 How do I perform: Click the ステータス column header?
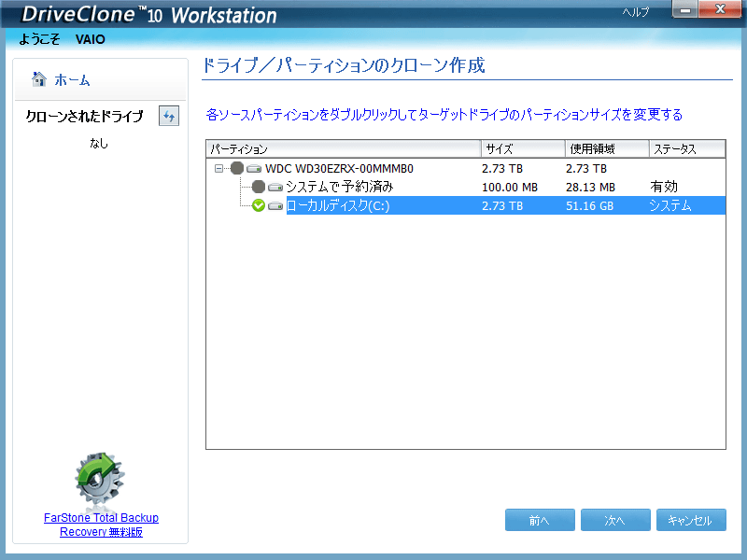(687, 149)
